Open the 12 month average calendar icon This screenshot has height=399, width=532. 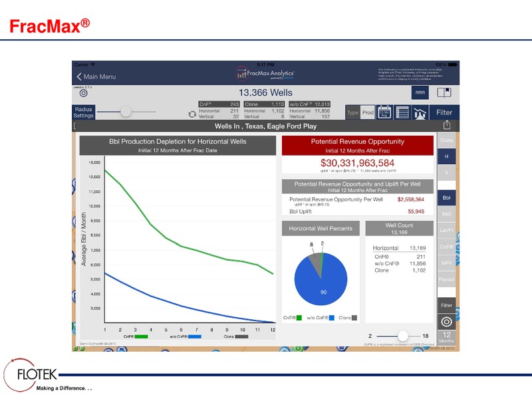pyautogui.click(x=384, y=112)
